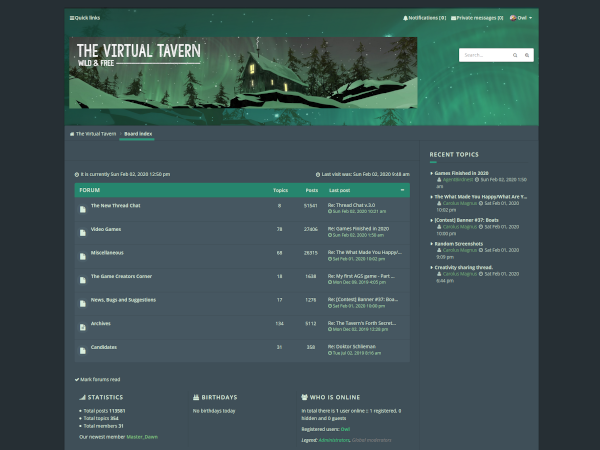Image resolution: width=600 pixels, height=450 pixels.
Task: Open the Miscellaneous forum
Action: tap(107, 253)
